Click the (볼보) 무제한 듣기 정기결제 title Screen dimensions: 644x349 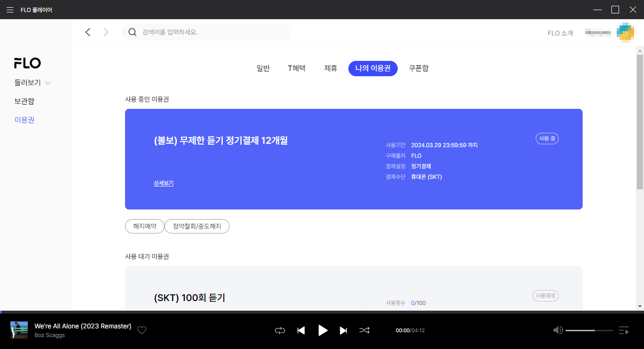point(221,140)
